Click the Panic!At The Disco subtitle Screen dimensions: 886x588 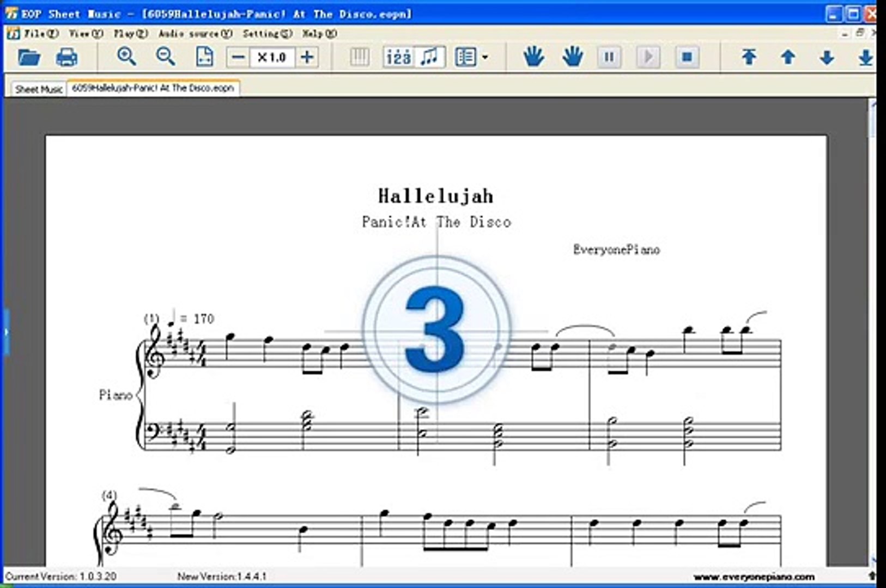436,222
